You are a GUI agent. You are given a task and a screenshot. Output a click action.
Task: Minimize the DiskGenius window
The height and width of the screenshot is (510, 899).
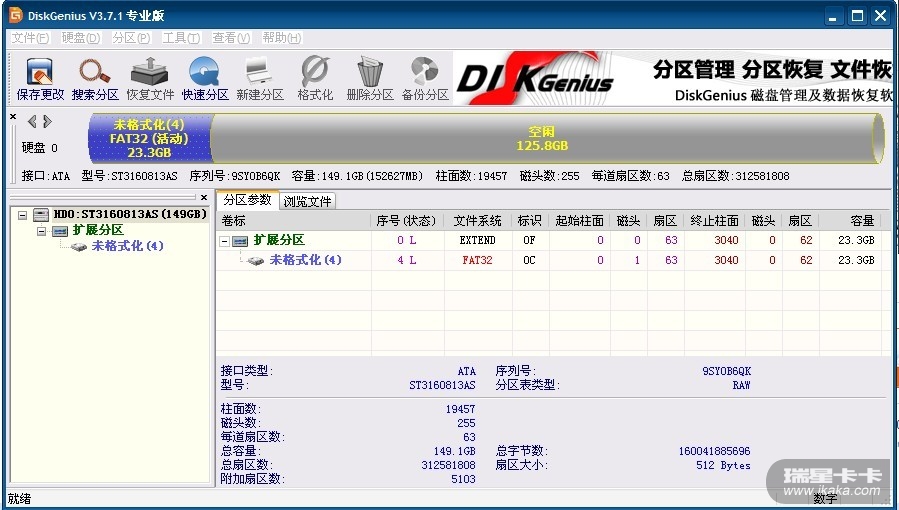pyautogui.click(x=833, y=16)
